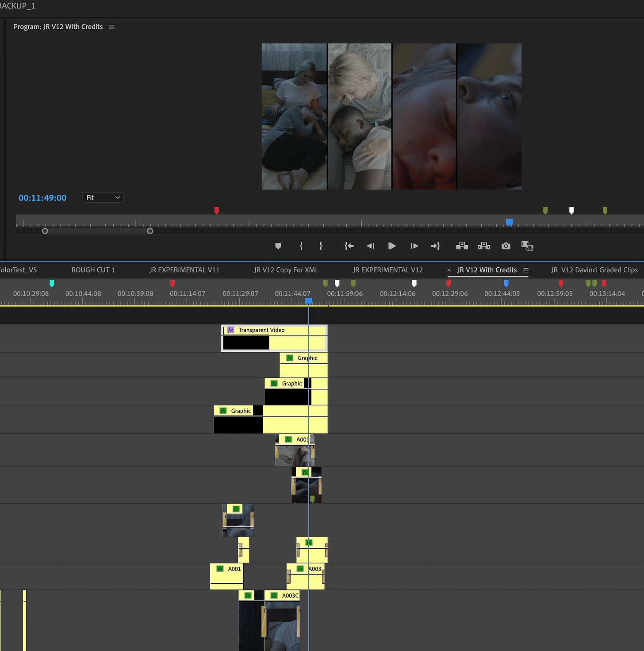Switch to ColorTest_V5 sequence tab

click(x=18, y=270)
